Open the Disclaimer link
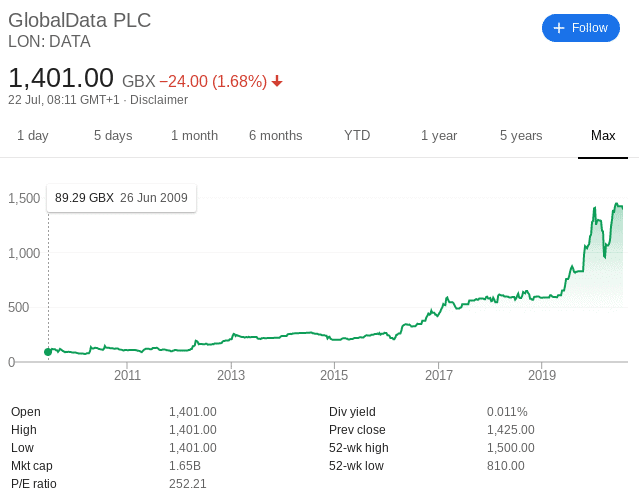The image size is (639, 502). pos(159,100)
